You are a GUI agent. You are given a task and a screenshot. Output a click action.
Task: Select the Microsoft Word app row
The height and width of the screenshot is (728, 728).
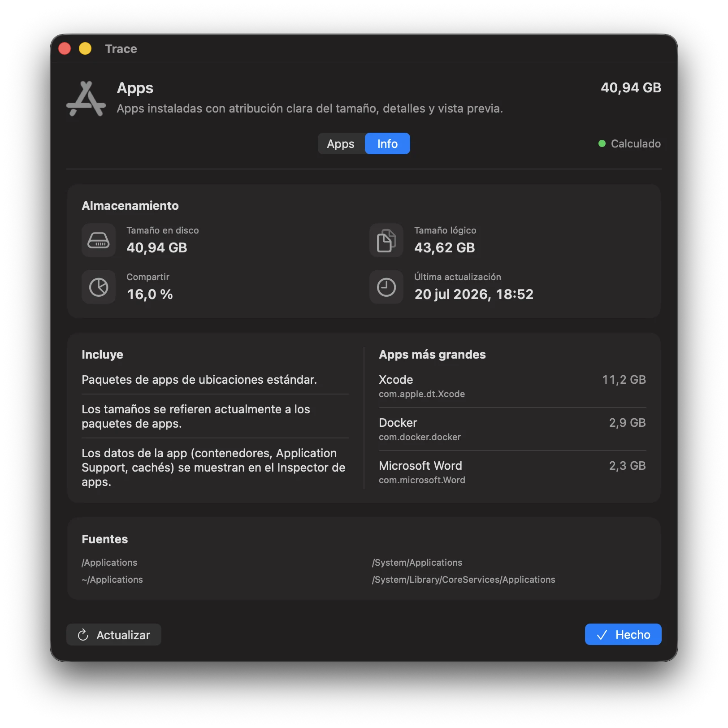click(512, 472)
